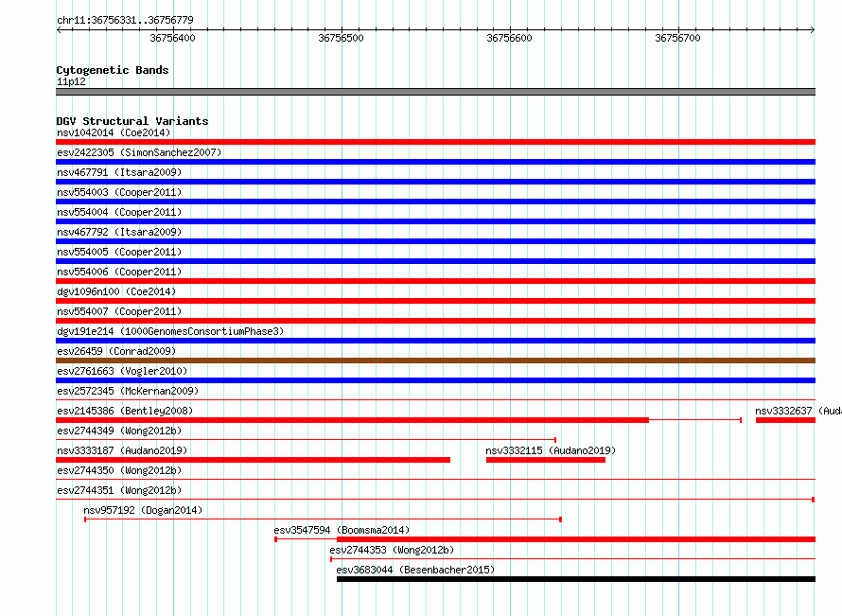Select the esv3547594 (Boomsma2014) label
Viewport: 842px width, 616px height.
click(x=342, y=530)
